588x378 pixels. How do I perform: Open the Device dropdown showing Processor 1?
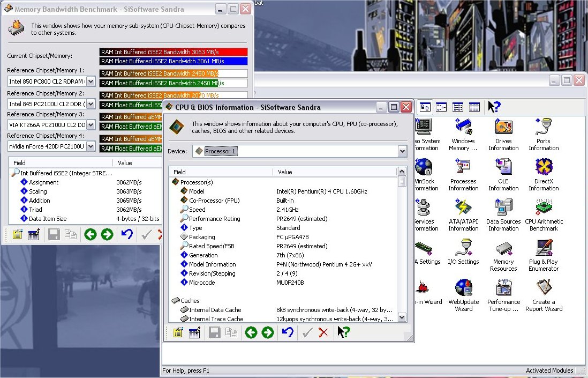click(402, 151)
